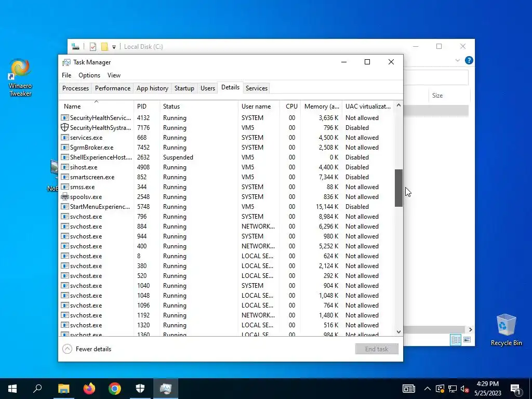Expand the Explorer ribbon chevron
The image size is (532, 399).
[x=457, y=60]
